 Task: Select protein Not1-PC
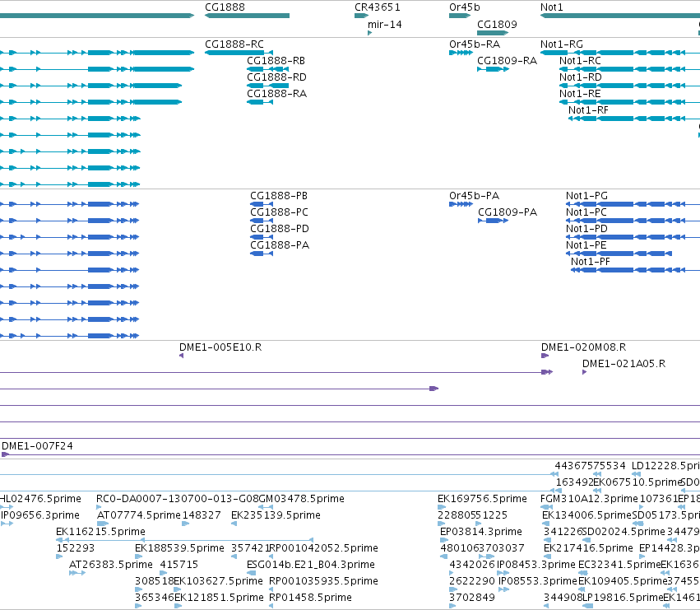633,221
